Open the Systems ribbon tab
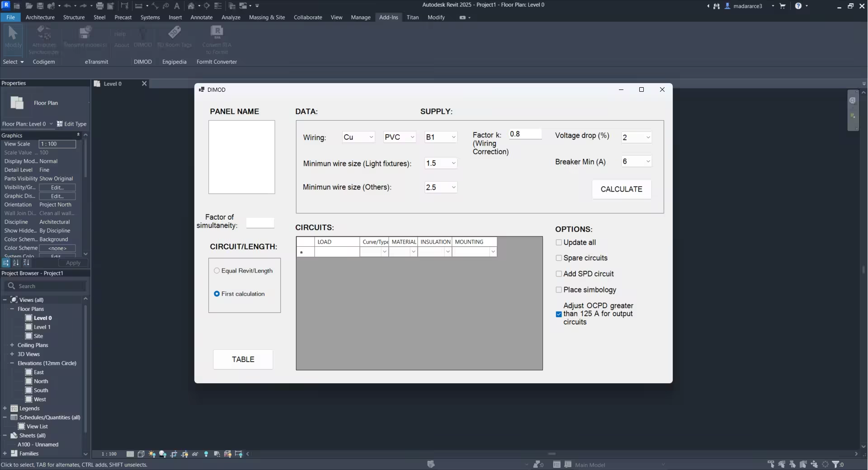The width and height of the screenshot is (868, 470). tap(150, 17)
